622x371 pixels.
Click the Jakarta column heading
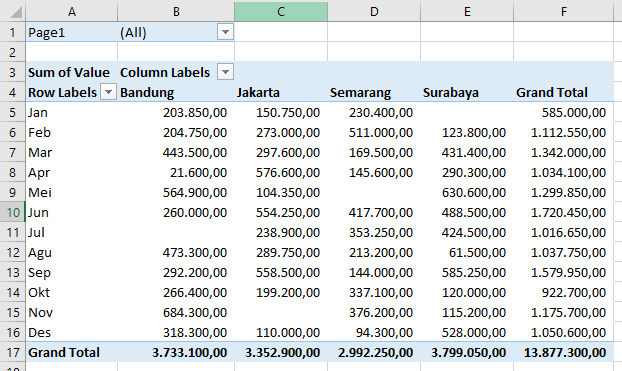pos(258,92)
